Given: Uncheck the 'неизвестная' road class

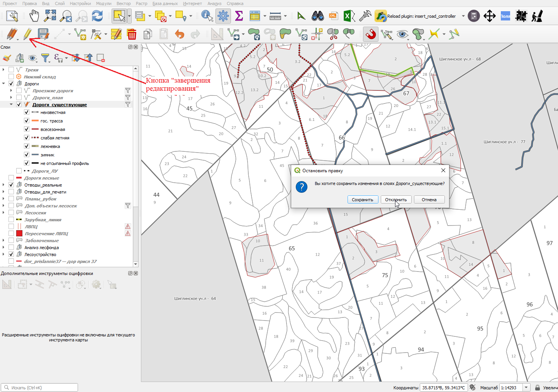Looking at the screenshot, I should click(27, 112).
